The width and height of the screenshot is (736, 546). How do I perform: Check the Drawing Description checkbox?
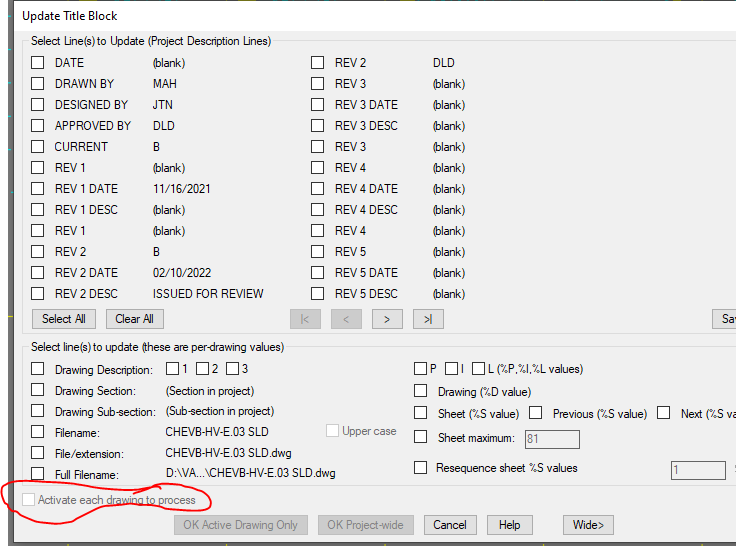(38, 369)
